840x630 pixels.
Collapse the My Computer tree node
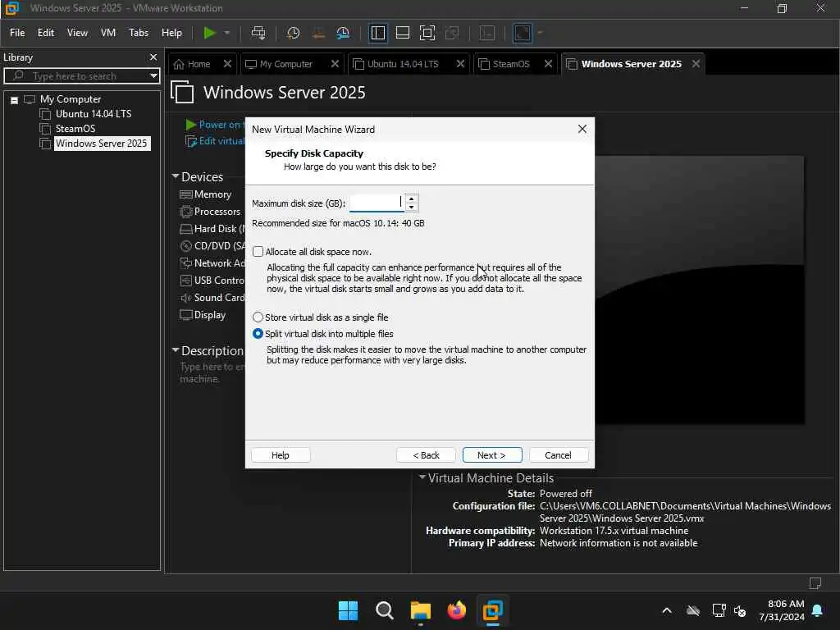tap(15, 99)
